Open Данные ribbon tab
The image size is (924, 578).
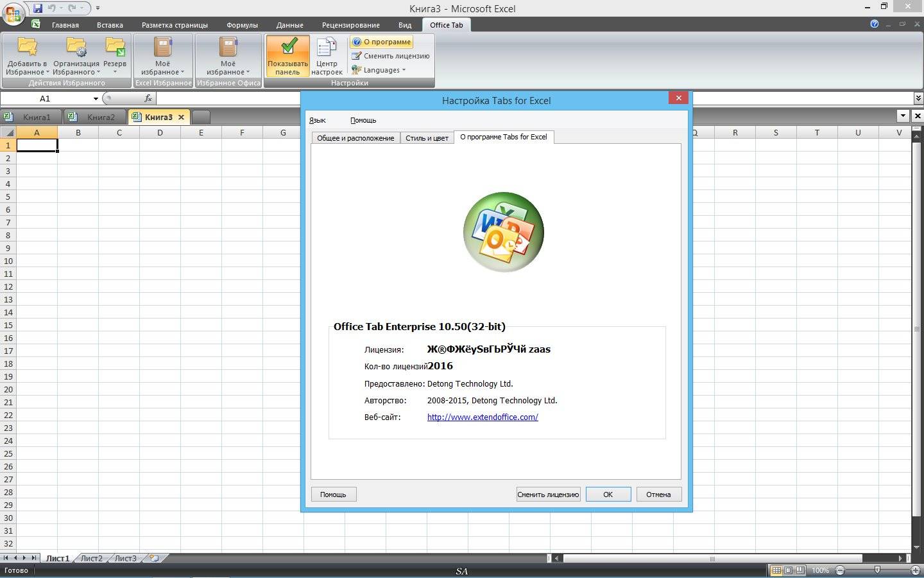click(289, 25)
